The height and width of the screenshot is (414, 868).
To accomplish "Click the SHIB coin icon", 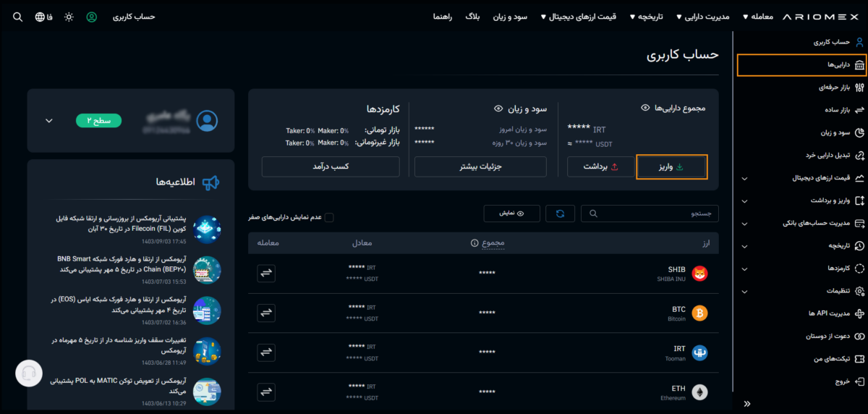I will [x=699, y=273].
